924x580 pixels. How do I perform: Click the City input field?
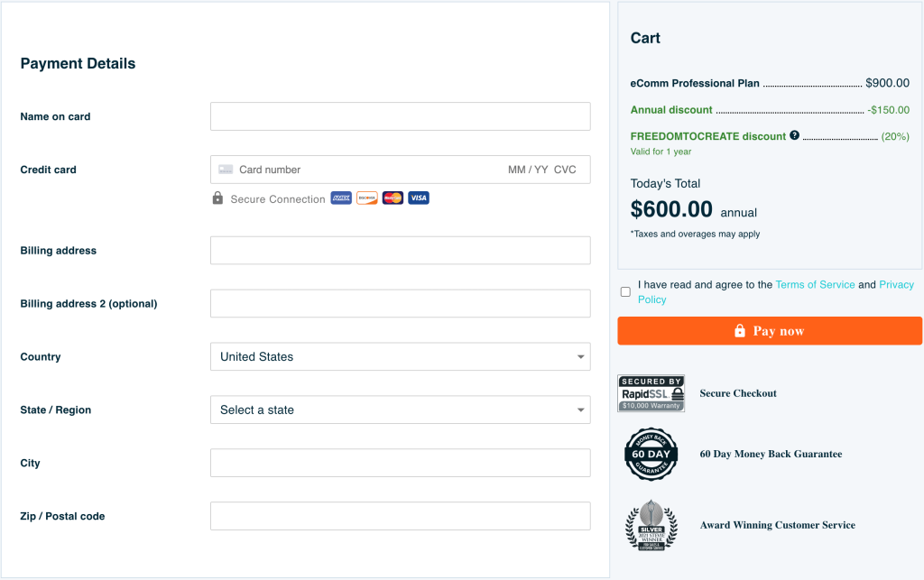coord(400,463)
